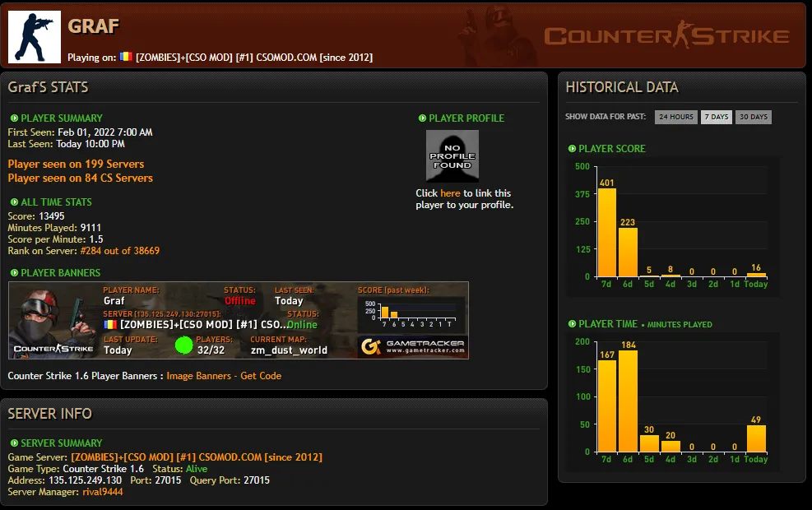Click the #284 out of 38669 rank link
The height and width of the screenshot is (510, 812).
[x=119, y=251]
